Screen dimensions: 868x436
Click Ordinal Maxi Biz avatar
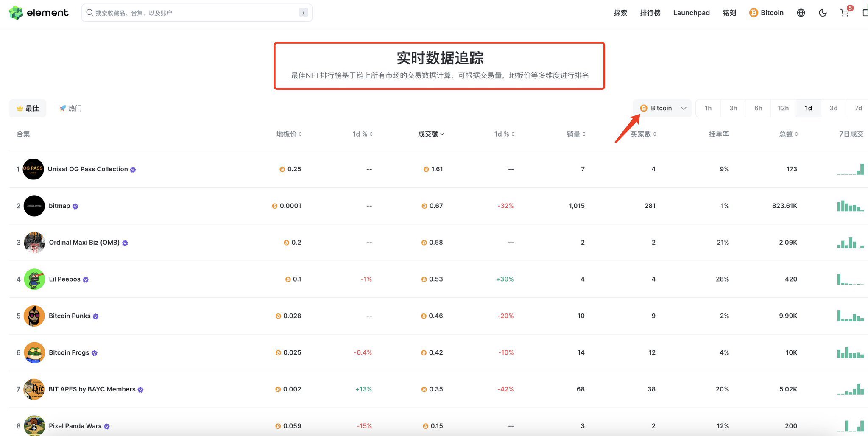tap(34, 243)
